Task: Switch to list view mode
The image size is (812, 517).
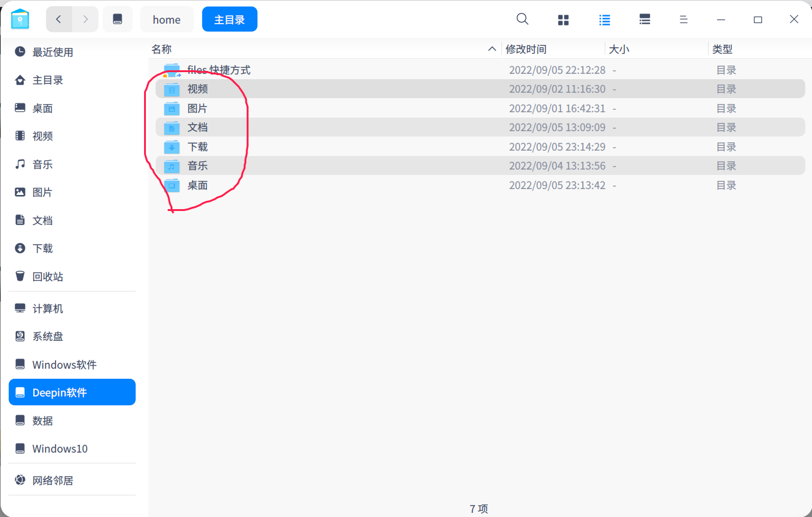Action: point(605,20)
